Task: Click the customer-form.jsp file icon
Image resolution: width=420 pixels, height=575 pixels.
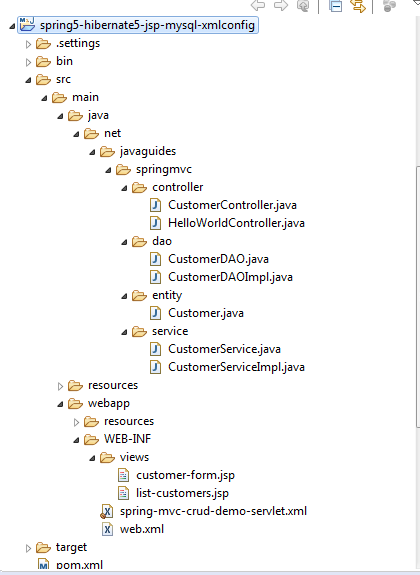Action: (124, 475)
